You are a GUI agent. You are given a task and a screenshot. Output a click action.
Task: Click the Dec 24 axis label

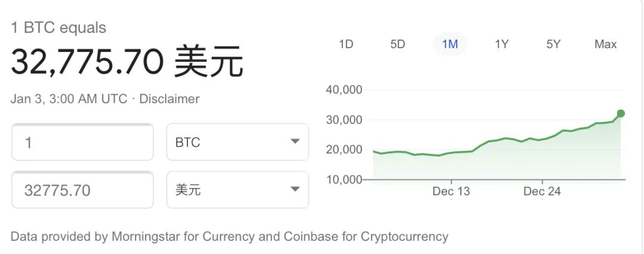pos(542,191)
